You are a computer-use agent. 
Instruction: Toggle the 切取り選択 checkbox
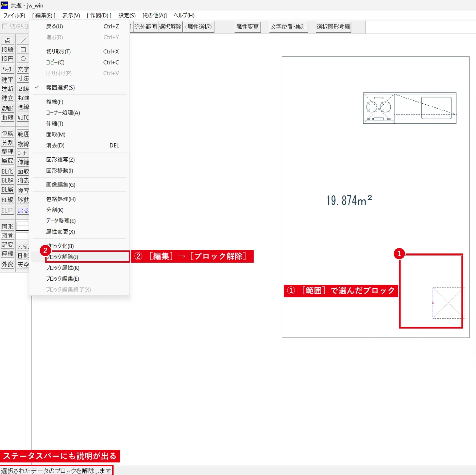pyautogui.click(x=5, y=26)
